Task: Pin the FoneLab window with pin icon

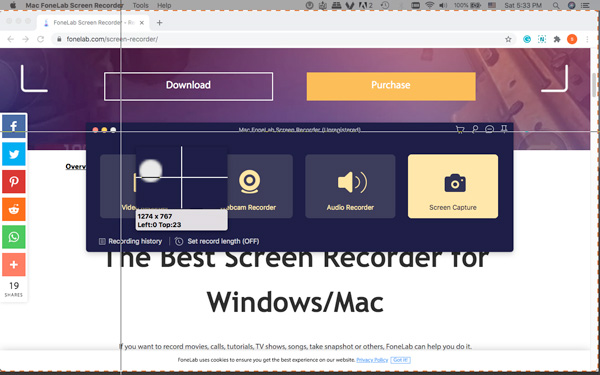Action: 504,130
